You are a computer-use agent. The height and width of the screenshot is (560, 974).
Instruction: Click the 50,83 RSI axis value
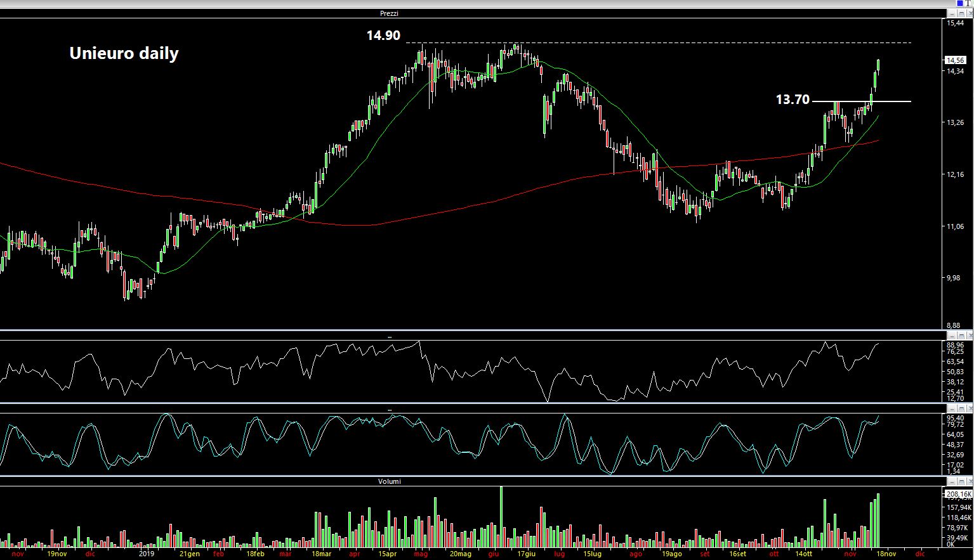click(x=956, y=372)
